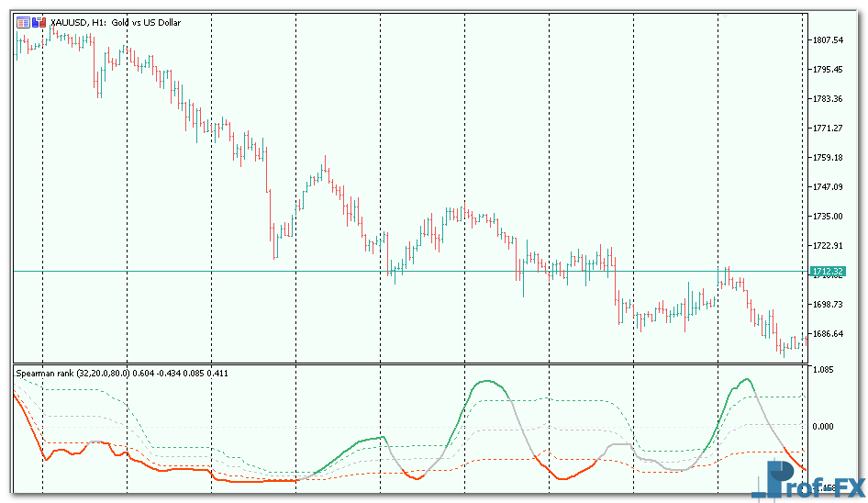Click the 1759.18 price scale value
Image resolution: width=868 pixels, height=503 pixels.
[x=828, y=158]
